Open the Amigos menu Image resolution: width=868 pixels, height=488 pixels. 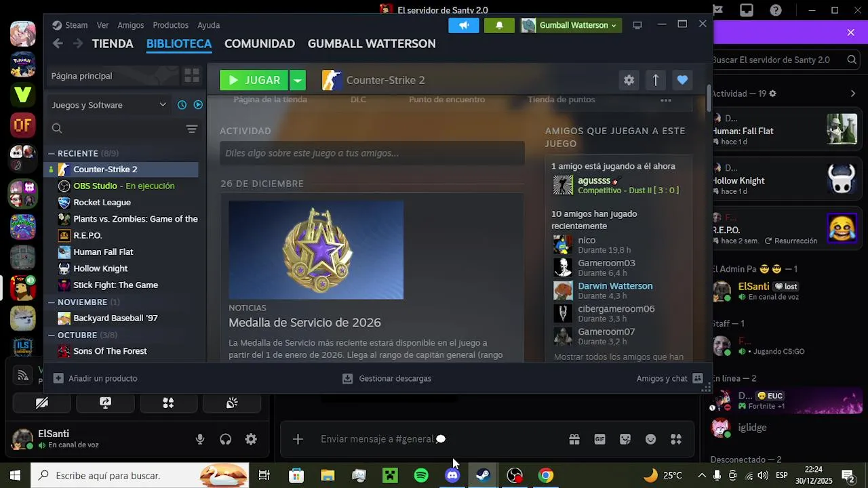tap(131, 25)
